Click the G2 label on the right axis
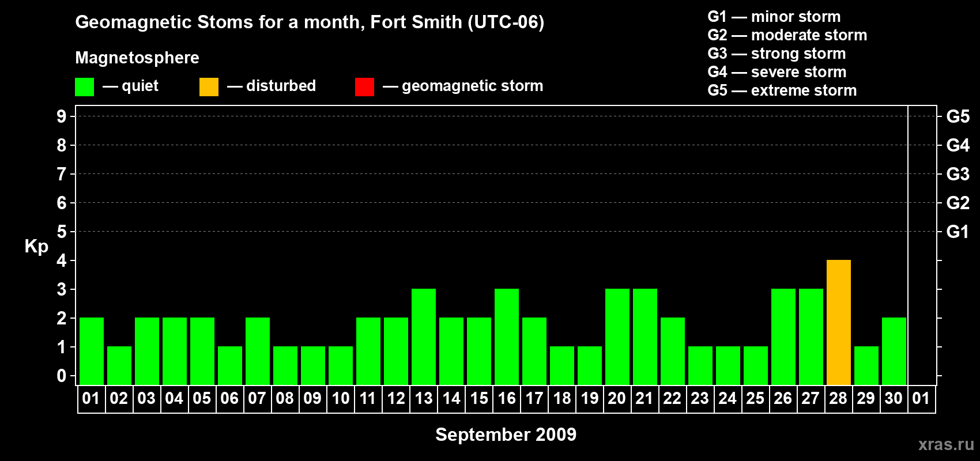 [x=958, y=203]
